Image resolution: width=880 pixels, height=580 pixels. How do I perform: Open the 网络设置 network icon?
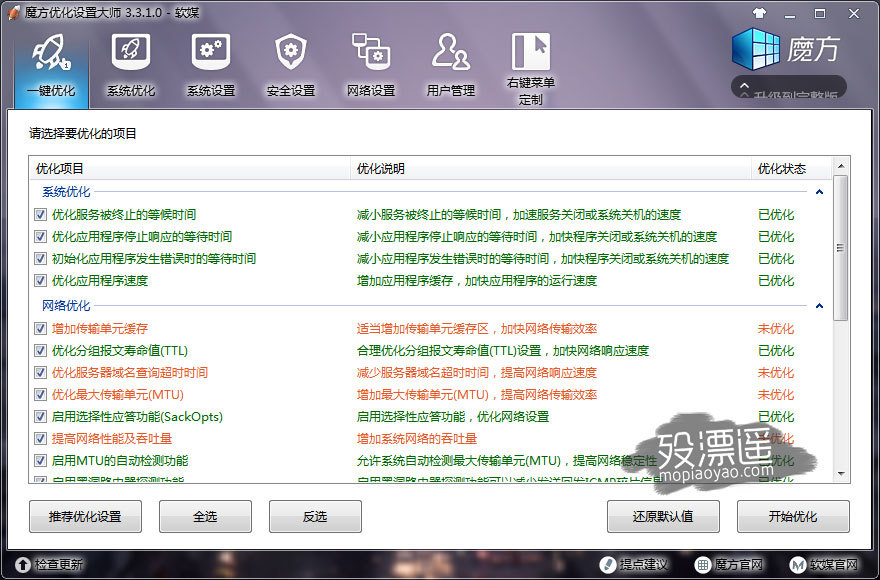coord(370,51)
